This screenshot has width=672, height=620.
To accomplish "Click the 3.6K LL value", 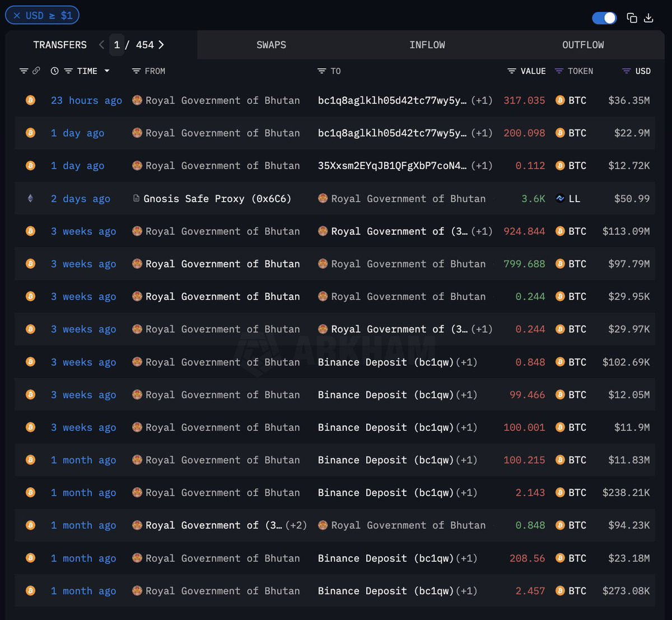I will (533, 199).
